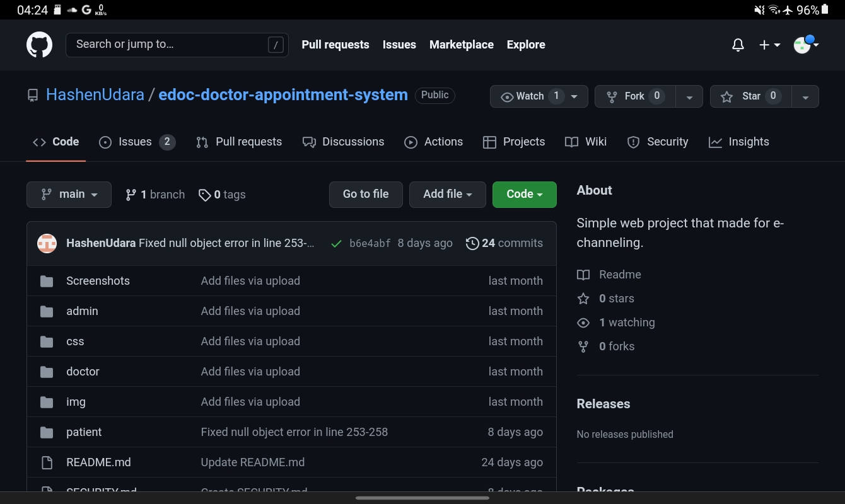Open the user avatar menu
The height and width of the screenshot is (504, 845).
[x=806, y=45]
